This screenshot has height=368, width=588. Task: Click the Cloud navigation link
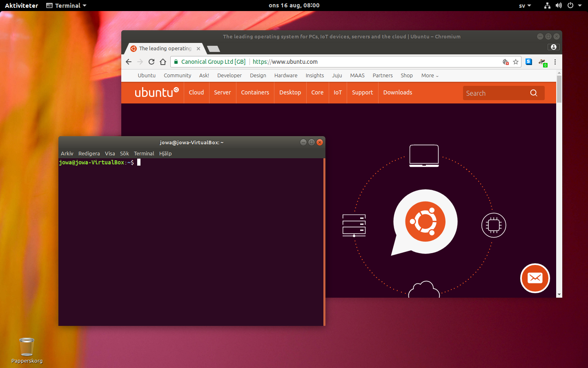196,92
